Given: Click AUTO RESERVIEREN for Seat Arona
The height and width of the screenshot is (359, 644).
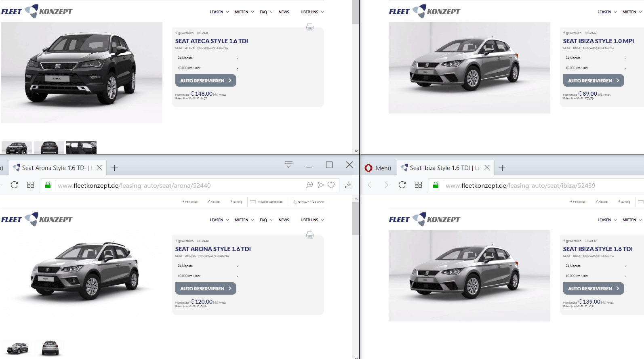Looking at the screenshot, I should point(206,288).
